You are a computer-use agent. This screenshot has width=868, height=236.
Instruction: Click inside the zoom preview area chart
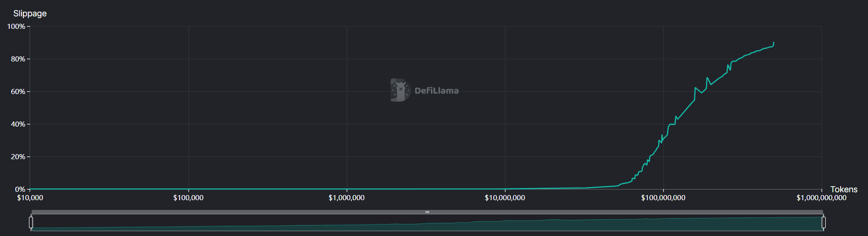[558, 225]
